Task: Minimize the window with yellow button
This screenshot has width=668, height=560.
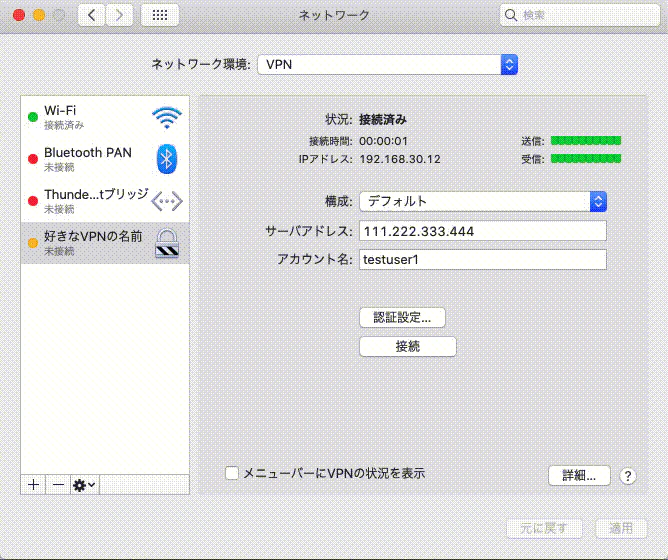Action: pos(39,15)
